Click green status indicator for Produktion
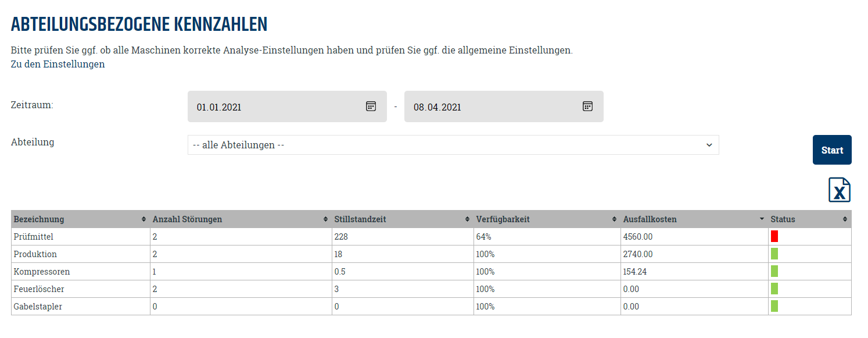This screenshot has width=868, height=338. 774,254
